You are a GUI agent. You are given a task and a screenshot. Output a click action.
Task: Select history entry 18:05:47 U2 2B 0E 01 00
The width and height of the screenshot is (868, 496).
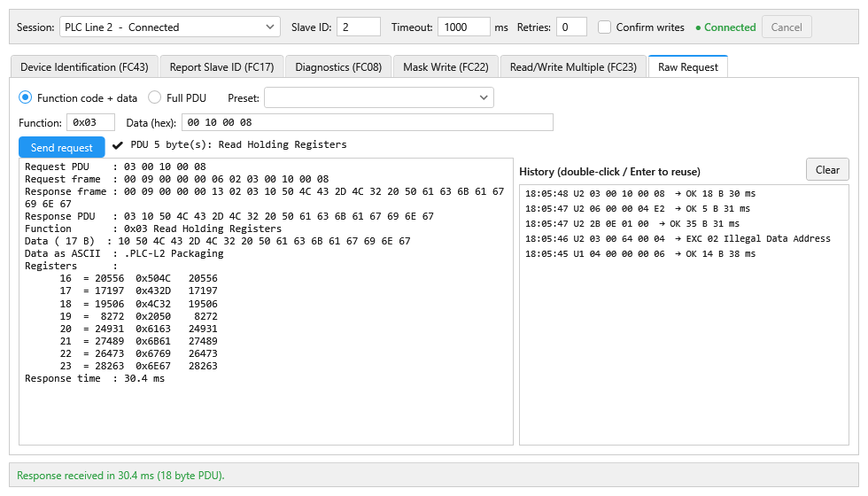[x=684, y=223]
